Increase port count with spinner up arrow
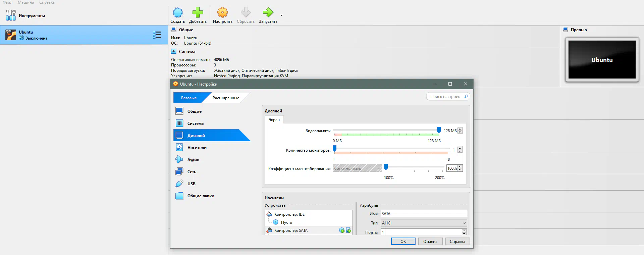Image resolution: width=644 pixels, height=255 pixels. 464,231
